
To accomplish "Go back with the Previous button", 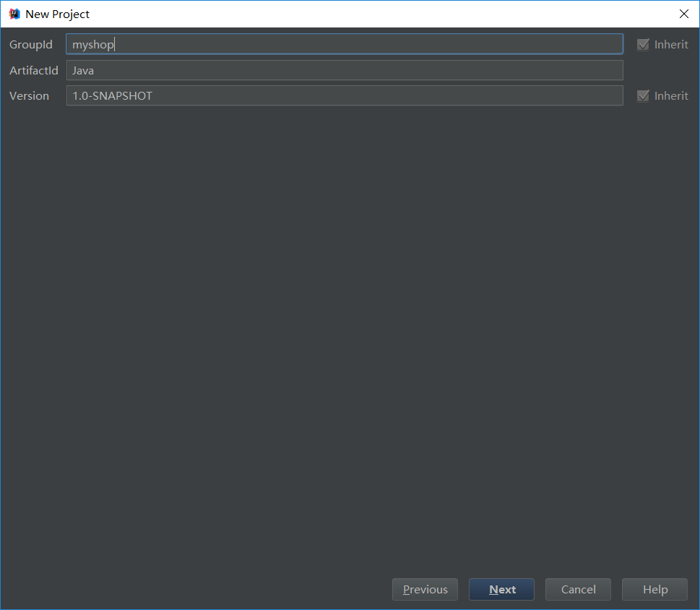I will (425, 590).
